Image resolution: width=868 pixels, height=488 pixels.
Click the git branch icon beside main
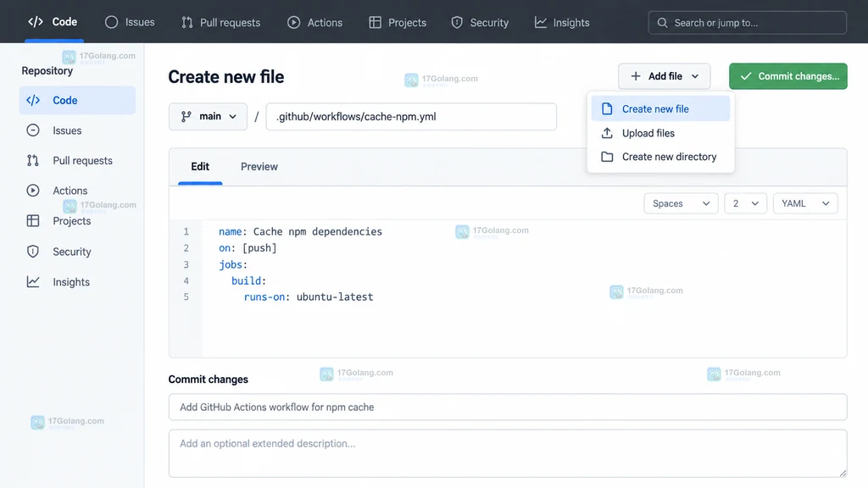[186, 116]
